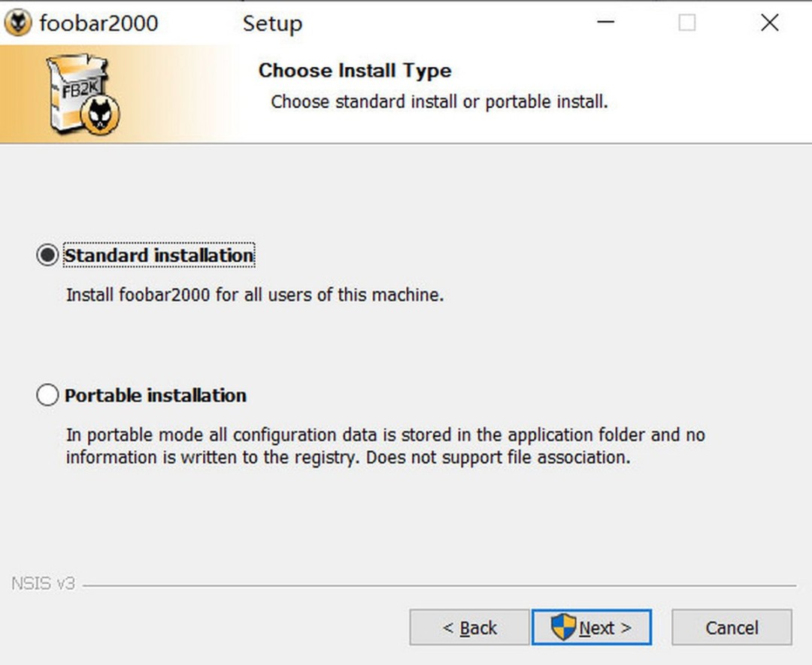Minimize the setup window
The image size is (812, 665).
click(x=605, y=23)
